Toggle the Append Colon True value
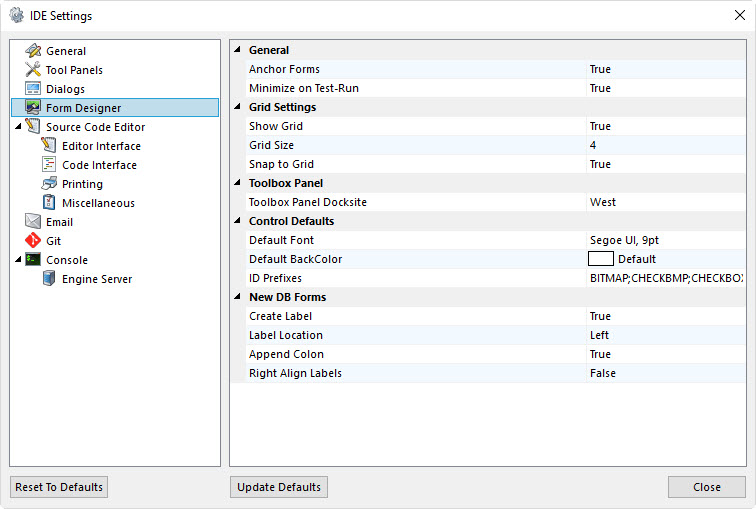Screen dimensions: 756x509 pos(666,354)
